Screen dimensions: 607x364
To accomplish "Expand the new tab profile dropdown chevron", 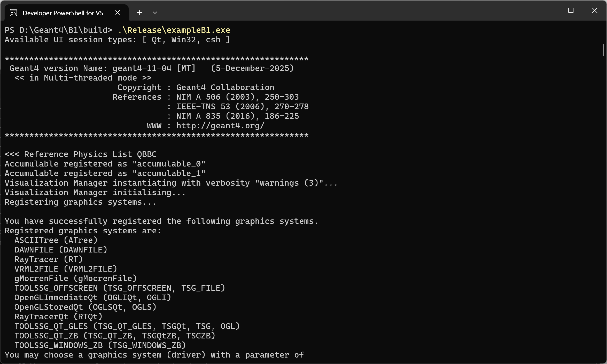I will tap(155, 12).
